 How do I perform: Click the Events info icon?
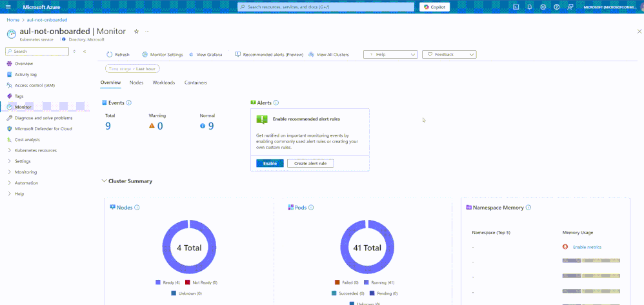(128, 103)
